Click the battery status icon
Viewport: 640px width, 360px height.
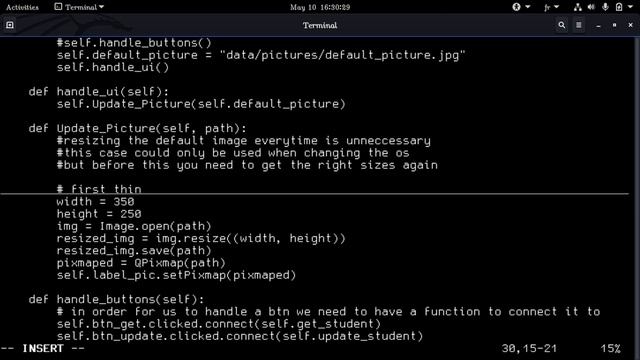click(619, 7)
